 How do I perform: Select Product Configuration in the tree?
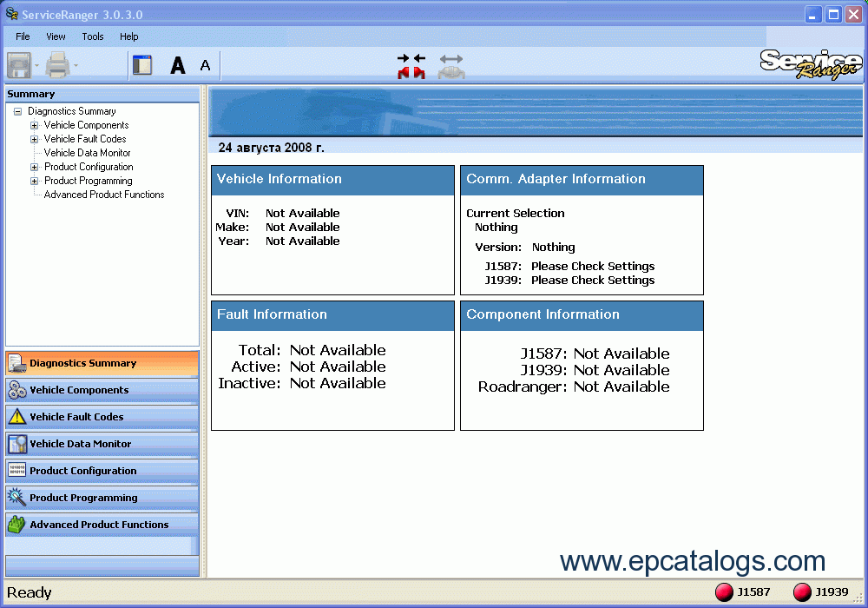pos(89,167)
